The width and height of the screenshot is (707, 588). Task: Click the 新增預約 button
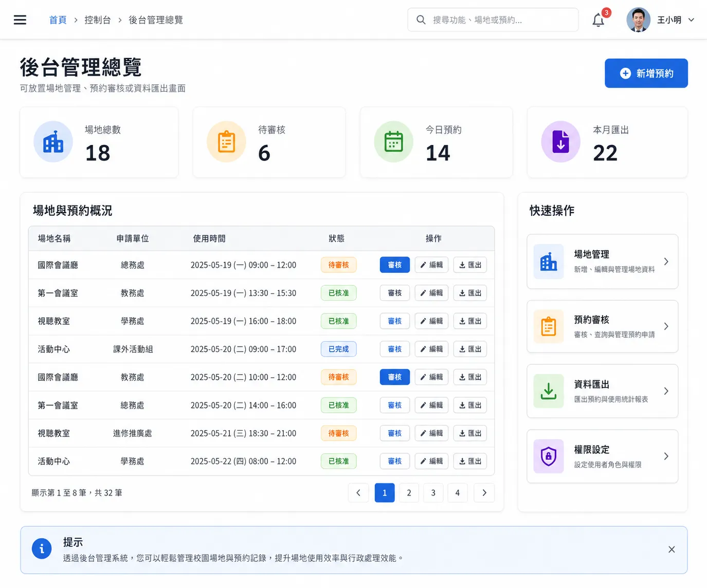(646, 73)
